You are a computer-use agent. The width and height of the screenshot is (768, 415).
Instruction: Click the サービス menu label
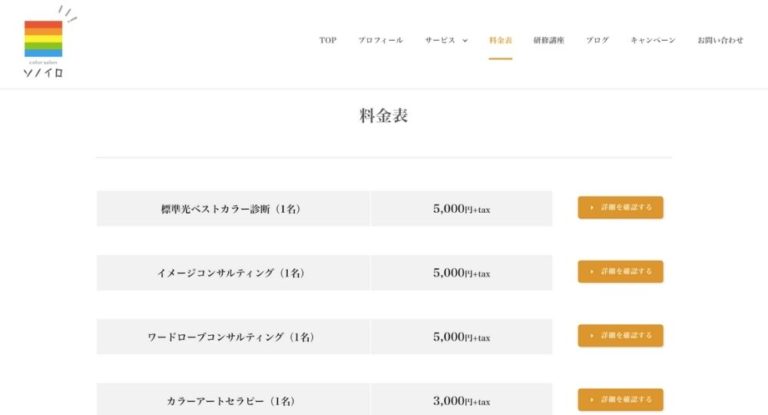tap(440, 40)
